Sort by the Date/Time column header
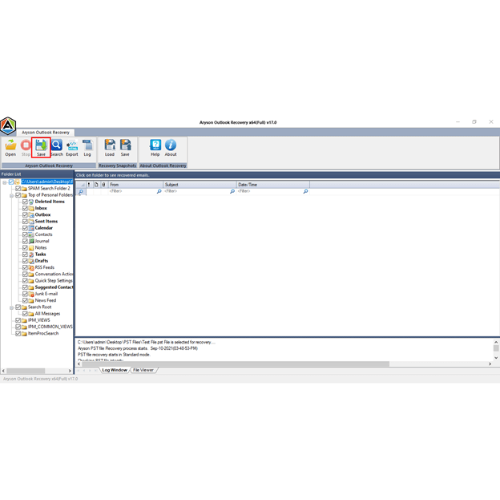 (273, 184)
